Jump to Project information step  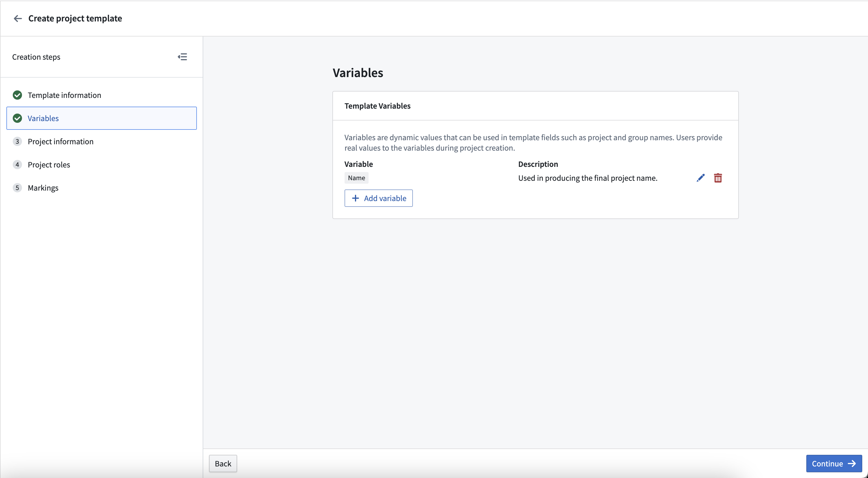pos(101,142)
